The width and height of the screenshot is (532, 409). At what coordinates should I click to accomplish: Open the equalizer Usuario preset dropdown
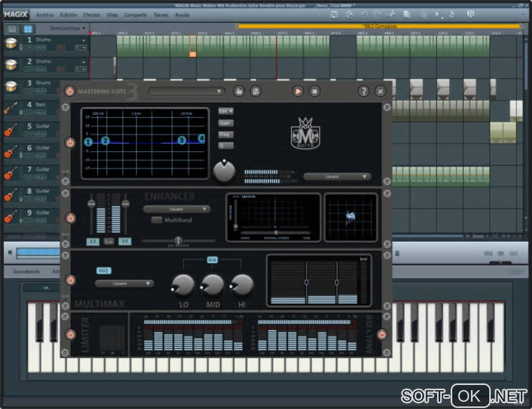tap(337, 176)
